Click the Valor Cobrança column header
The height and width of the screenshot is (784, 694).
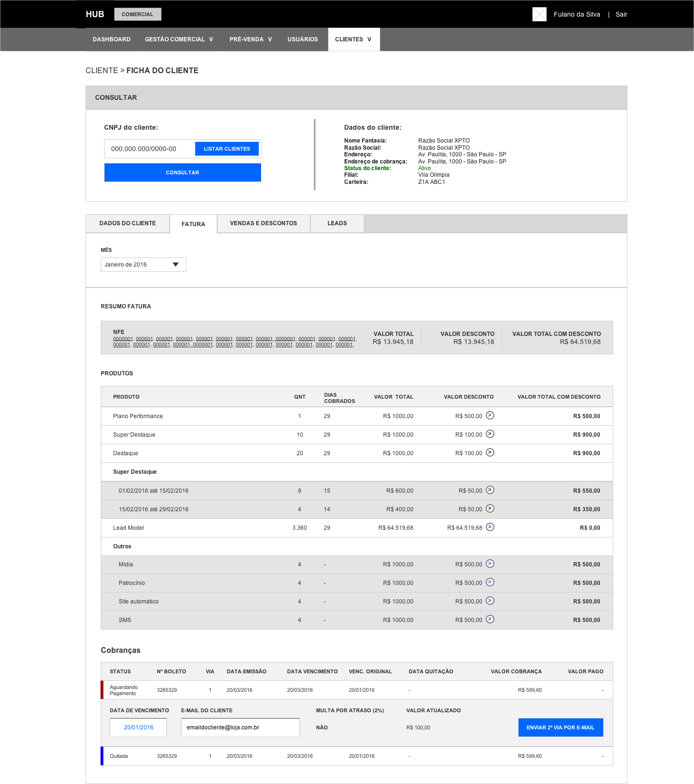click(516, 671)
